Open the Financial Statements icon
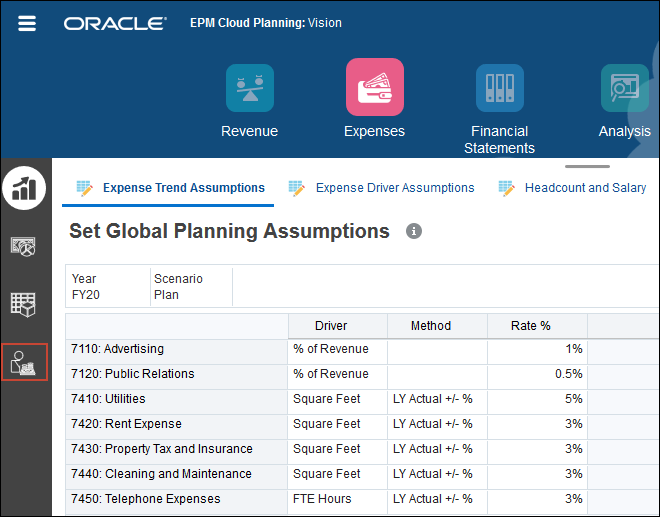 click(499, 89)
